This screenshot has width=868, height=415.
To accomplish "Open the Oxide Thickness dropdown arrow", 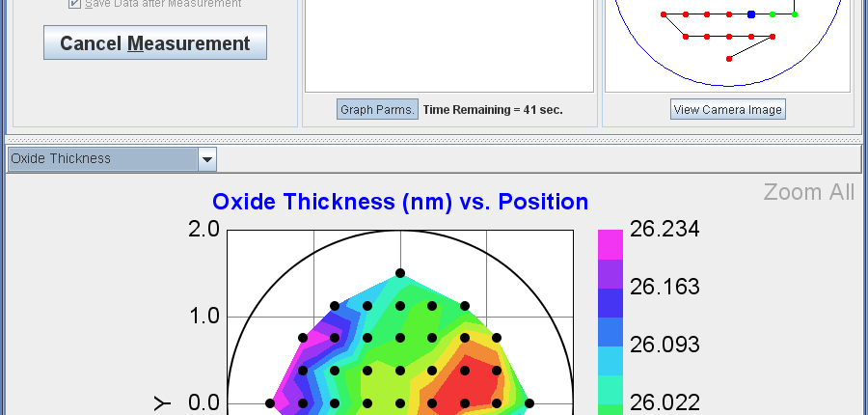I will (x=207, y=159).
